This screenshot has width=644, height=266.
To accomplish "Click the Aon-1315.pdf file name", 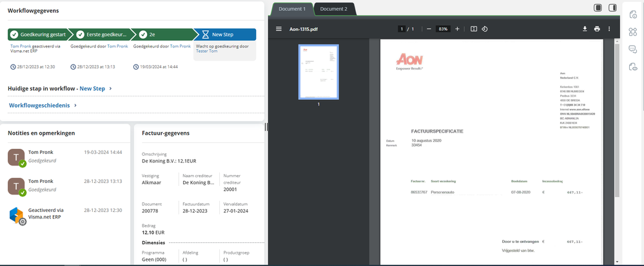I will (x=304, y=29).
